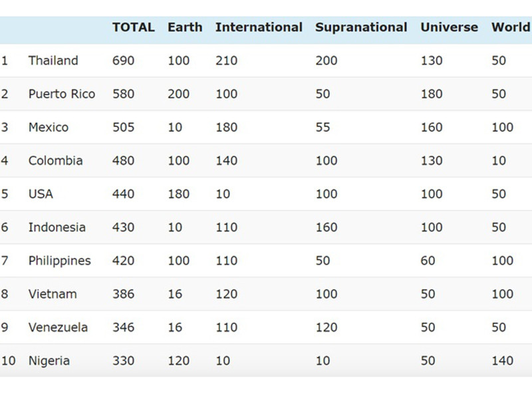Image resolution: width=532 pixels, height=399 pixels.
Task: Click the Nigeria country cell
Action: (49, 360)
